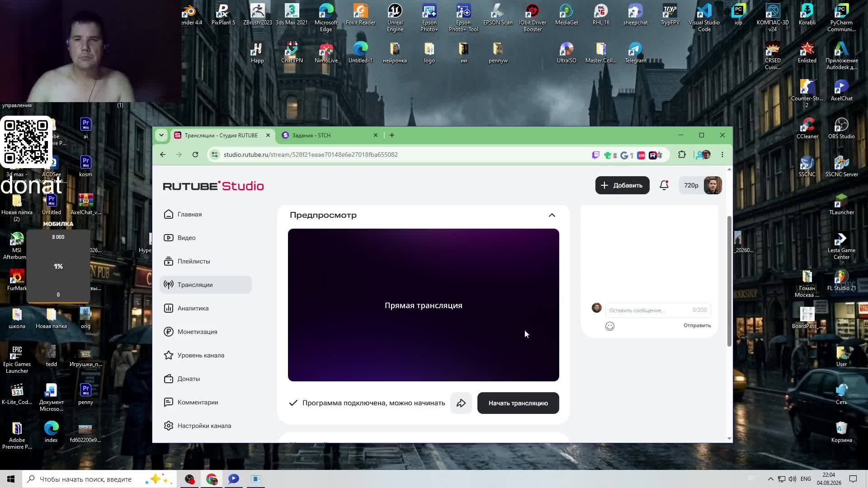Open the volume control in system tray

[793, 479]
